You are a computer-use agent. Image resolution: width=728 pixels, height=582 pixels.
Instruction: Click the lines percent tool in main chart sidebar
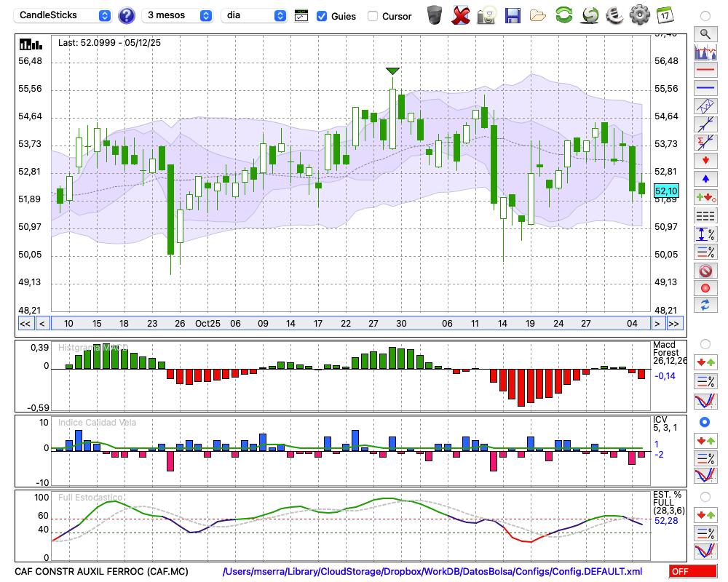point(705,252)
